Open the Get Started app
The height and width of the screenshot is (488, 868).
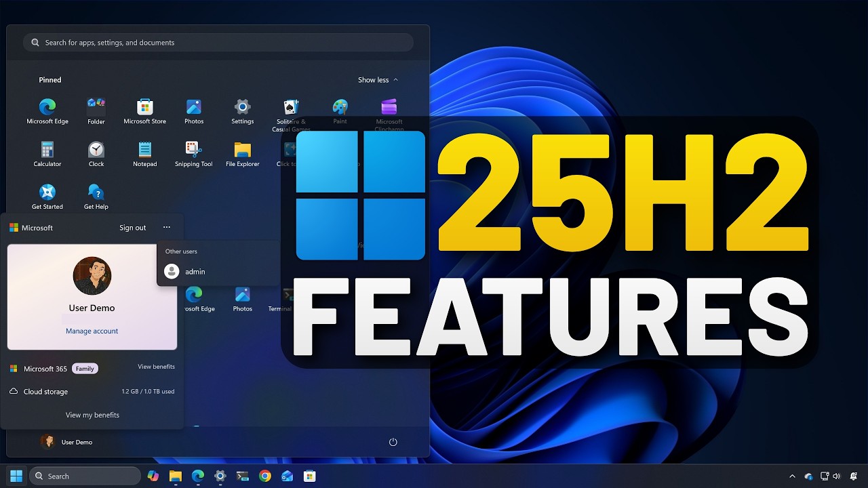click(x=47, y=197)
